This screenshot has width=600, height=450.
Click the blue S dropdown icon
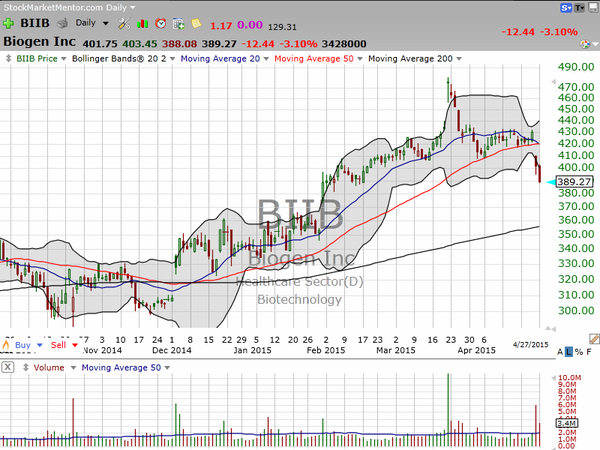[x=566, y=7]
